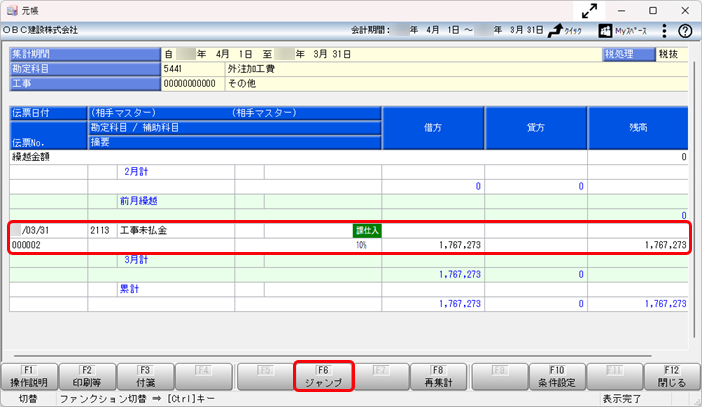This screenshot has width=702, height=407.
Task: Click the 工事 code 00000000000
Action: pos(190,84)
